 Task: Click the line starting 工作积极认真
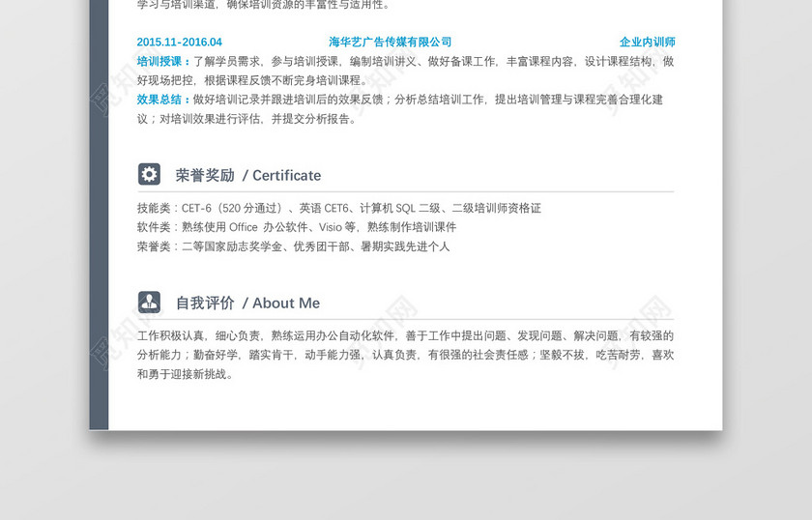click(x=405, y=335)
